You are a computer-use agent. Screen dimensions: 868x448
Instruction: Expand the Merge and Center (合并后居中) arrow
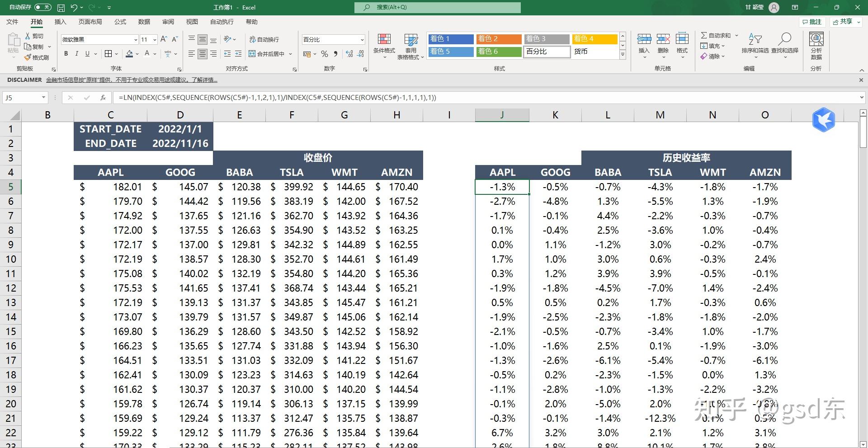pos(290,54)
